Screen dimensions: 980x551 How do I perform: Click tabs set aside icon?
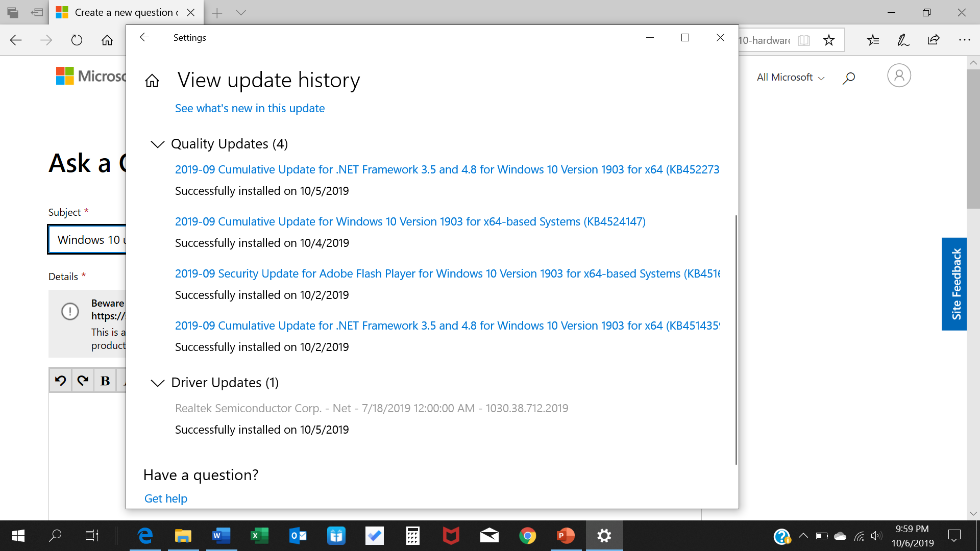click(13, 13)
